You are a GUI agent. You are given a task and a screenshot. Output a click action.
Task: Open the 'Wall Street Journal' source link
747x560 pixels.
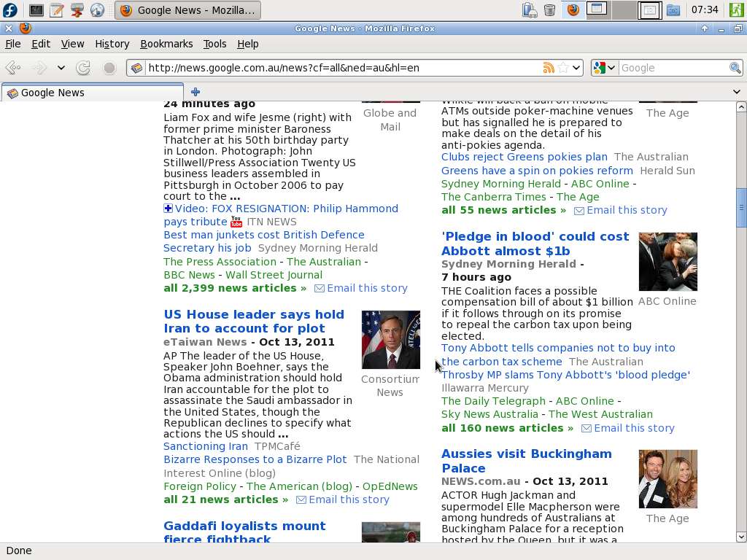point(274,275)
